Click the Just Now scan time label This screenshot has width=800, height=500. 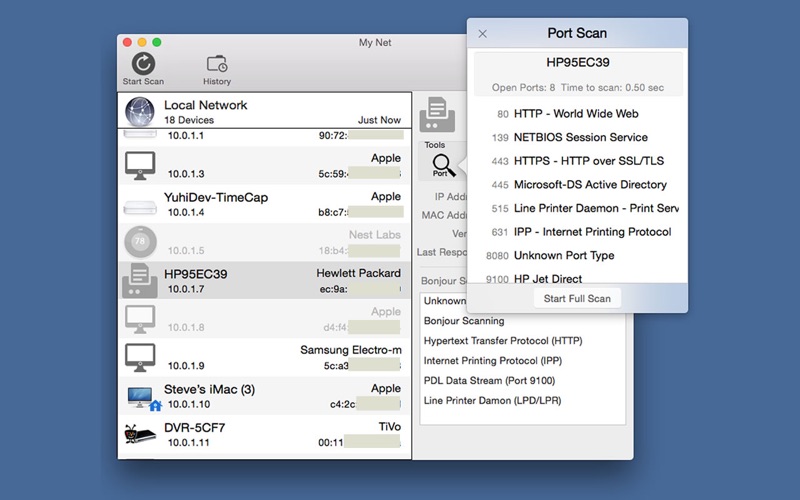point(380,120)
